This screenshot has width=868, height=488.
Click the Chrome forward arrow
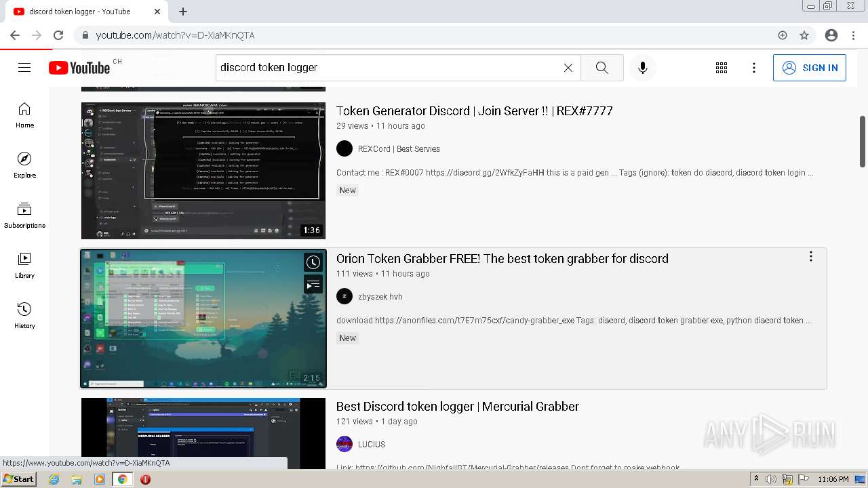[x=37, y=35]
